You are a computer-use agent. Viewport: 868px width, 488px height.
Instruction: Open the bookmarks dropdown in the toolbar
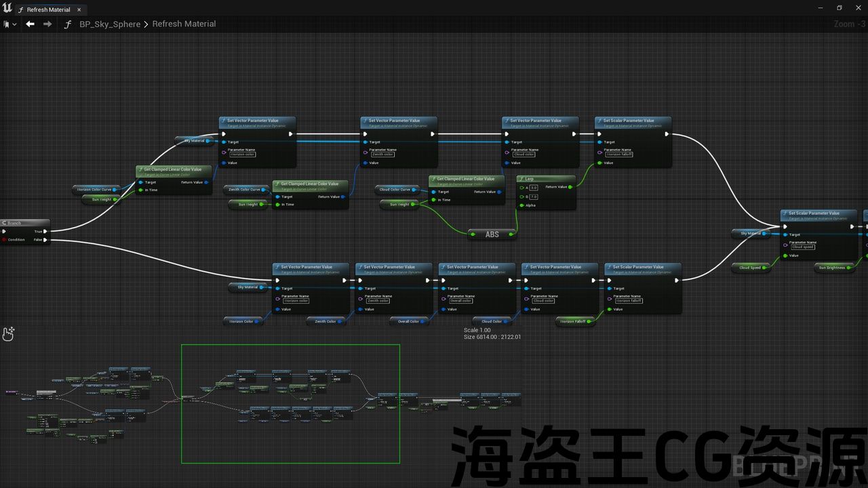(9, 24)
